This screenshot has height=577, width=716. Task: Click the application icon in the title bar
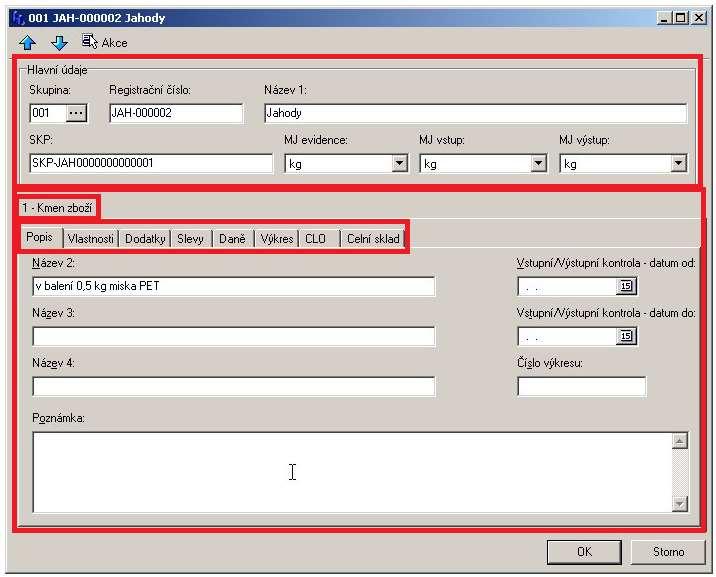point(18,18)
